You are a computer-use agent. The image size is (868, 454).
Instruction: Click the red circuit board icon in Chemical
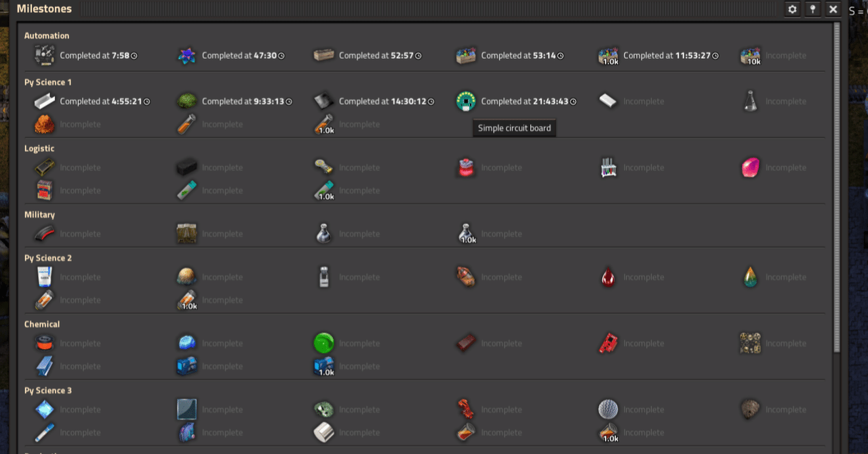point(608,344)
